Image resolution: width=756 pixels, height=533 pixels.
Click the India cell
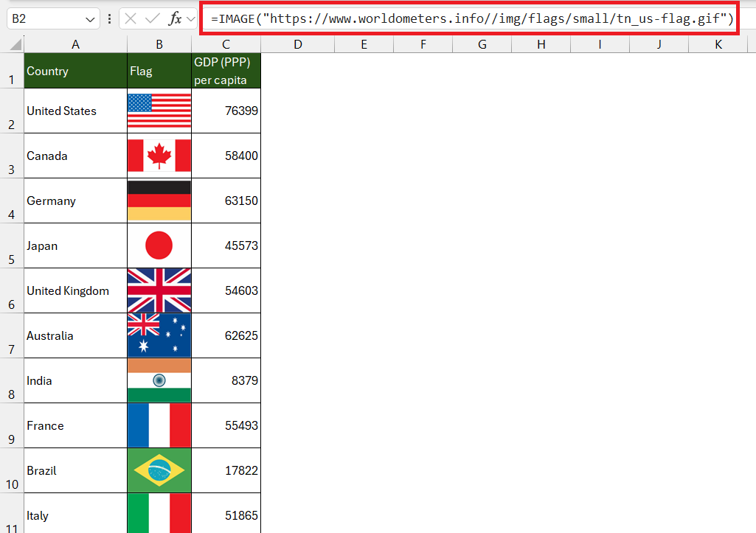click(x=76, y=380)
